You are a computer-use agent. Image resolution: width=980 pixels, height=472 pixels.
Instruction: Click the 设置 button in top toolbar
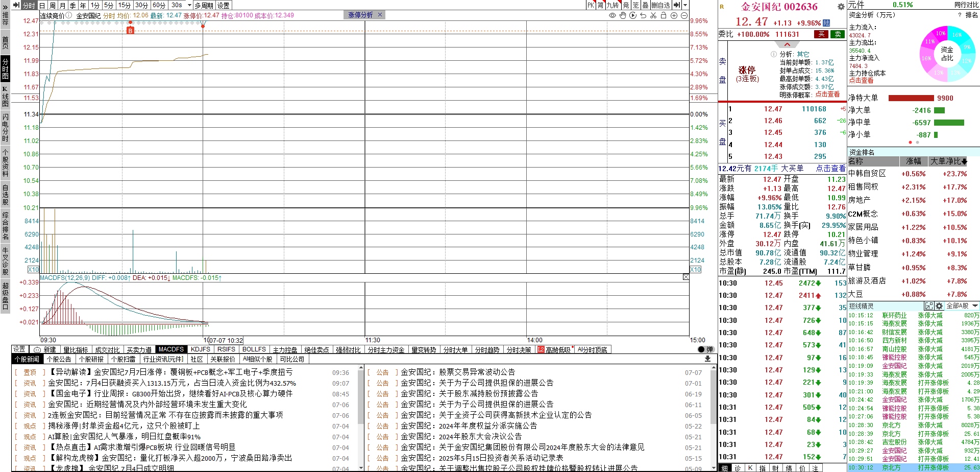coord(224,5)
